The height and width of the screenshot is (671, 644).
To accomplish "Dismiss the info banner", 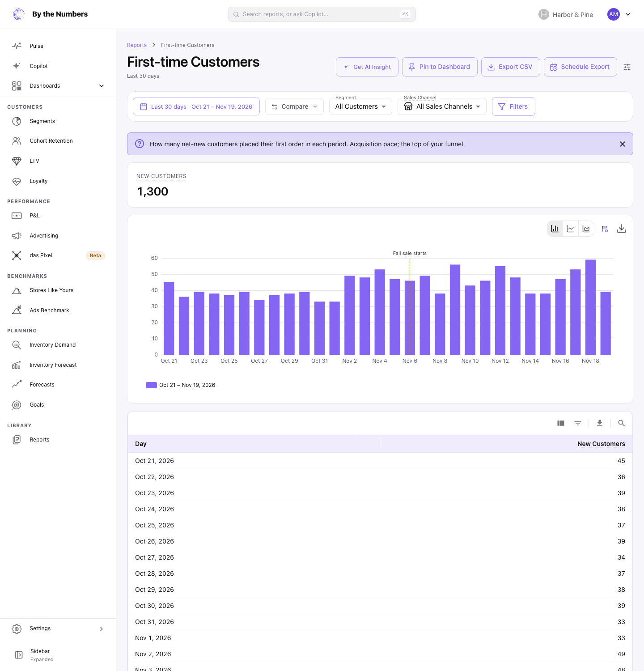I will (623, 144).
